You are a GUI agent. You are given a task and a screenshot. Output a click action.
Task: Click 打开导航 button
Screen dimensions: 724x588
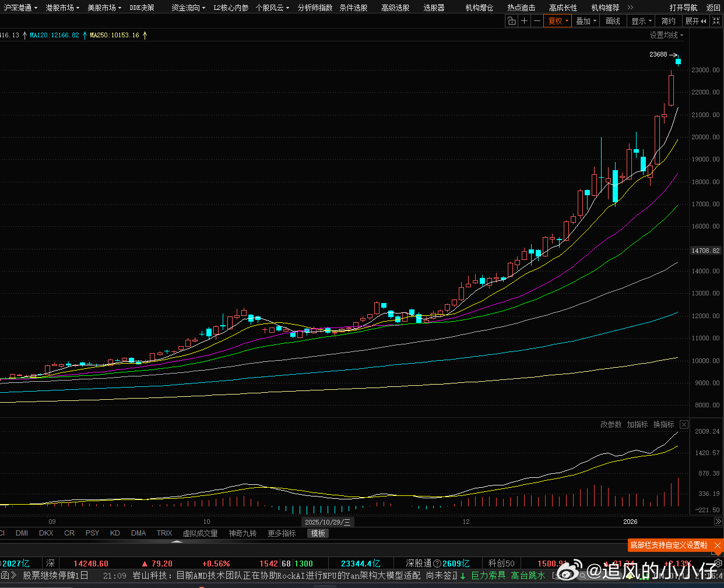[683, 8]
